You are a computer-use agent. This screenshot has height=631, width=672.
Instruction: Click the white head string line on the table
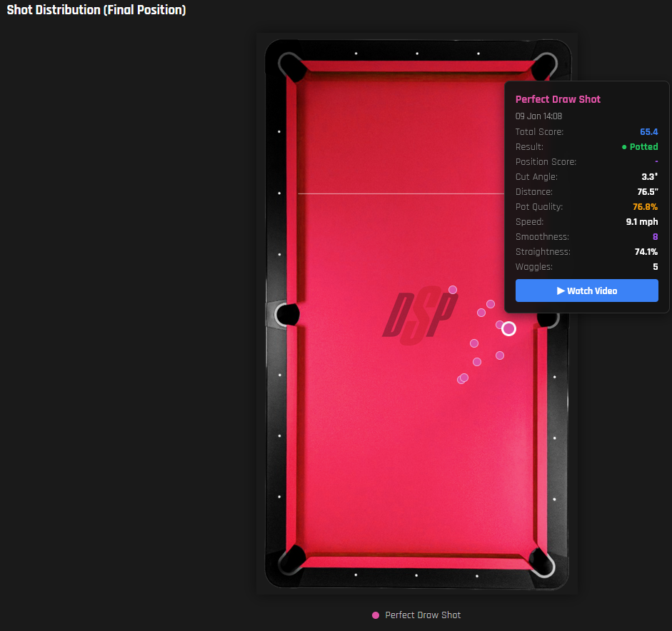click(x=400, y=193)
